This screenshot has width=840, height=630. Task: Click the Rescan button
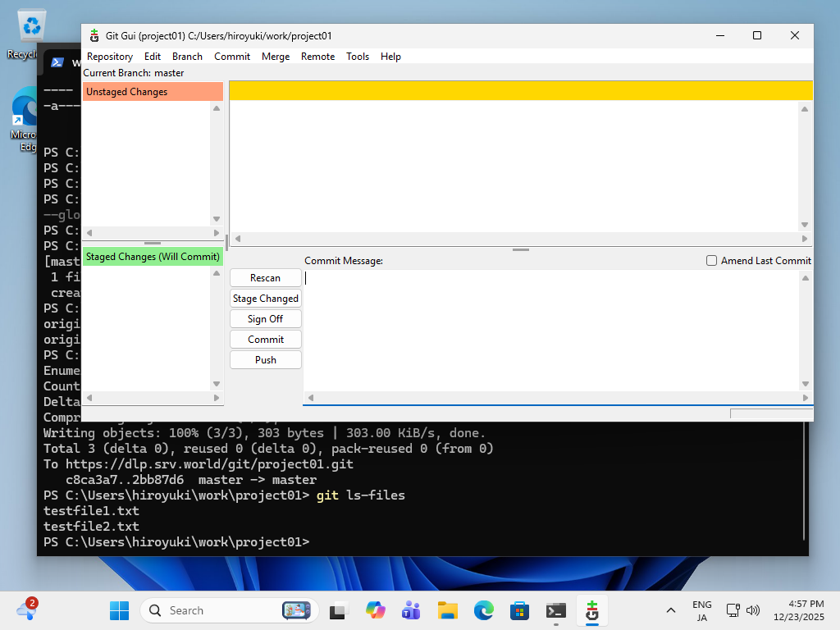coord(265,277)
